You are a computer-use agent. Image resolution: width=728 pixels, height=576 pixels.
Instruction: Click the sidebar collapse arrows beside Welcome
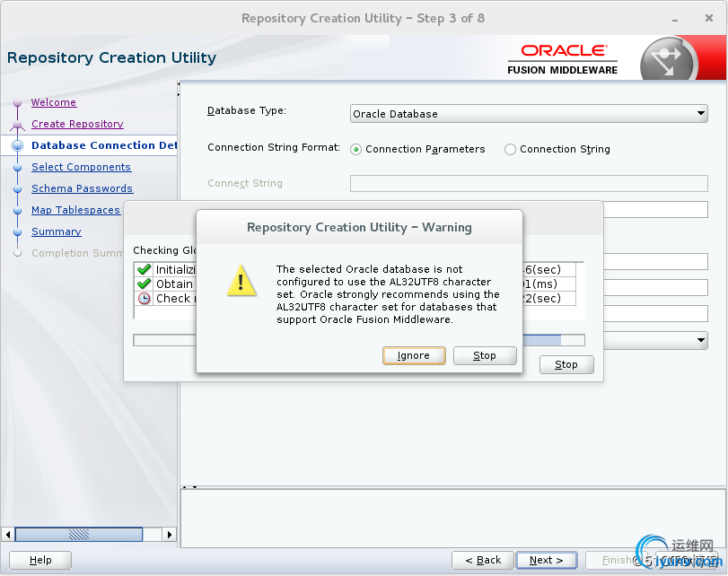[179, 89]
